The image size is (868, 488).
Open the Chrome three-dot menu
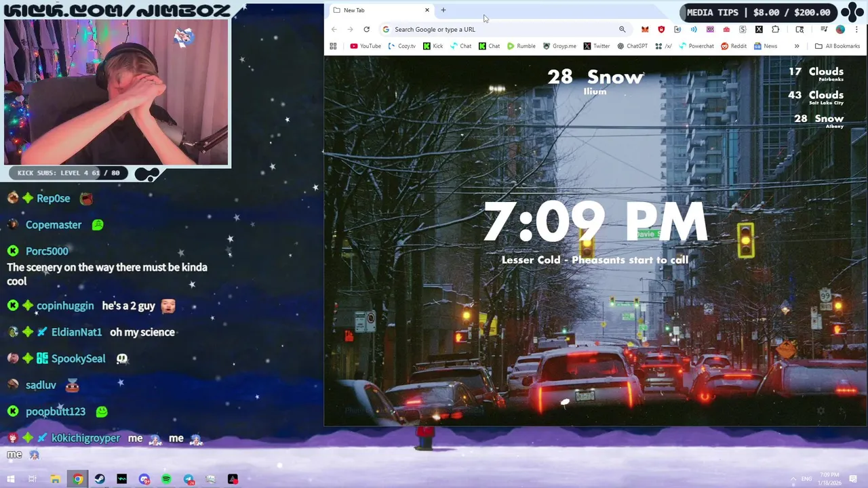(x=856, y=29)
